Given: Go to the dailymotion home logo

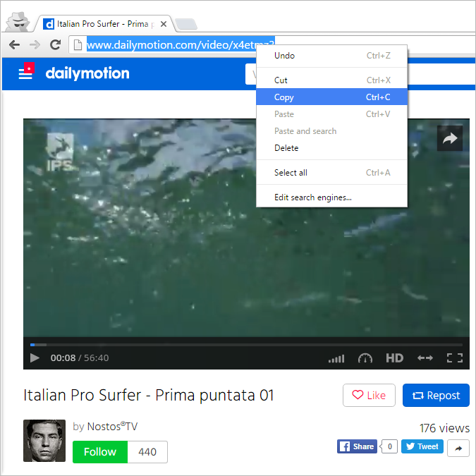Looking at the screenshot, I should (x=87, y=73).
